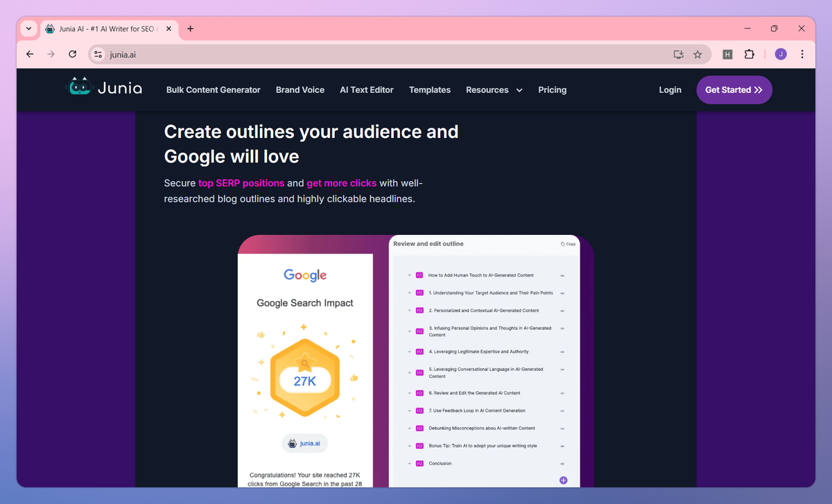Open the profile avatar J
832x504 pixels.
pyautogui.click(x=781, y=54)
